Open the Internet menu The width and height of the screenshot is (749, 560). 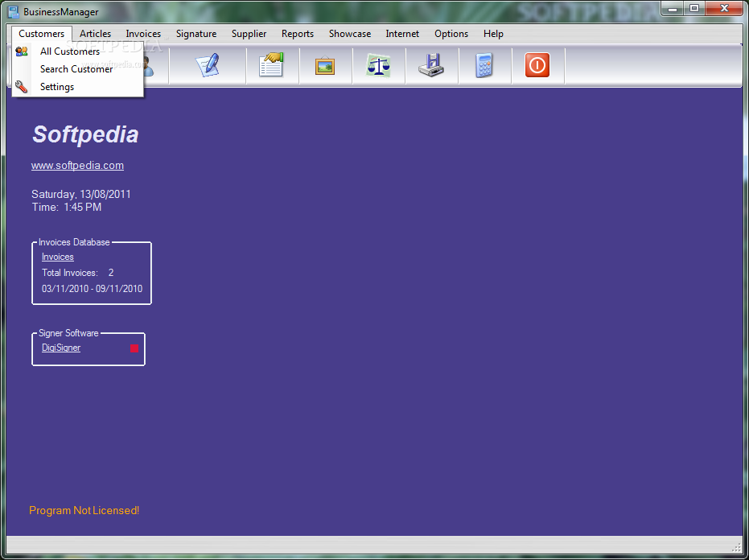coord(402,34)
